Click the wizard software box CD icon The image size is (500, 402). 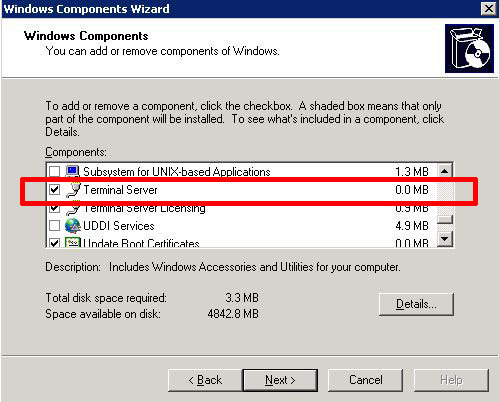pyautogui.click(x=469, y=48)
